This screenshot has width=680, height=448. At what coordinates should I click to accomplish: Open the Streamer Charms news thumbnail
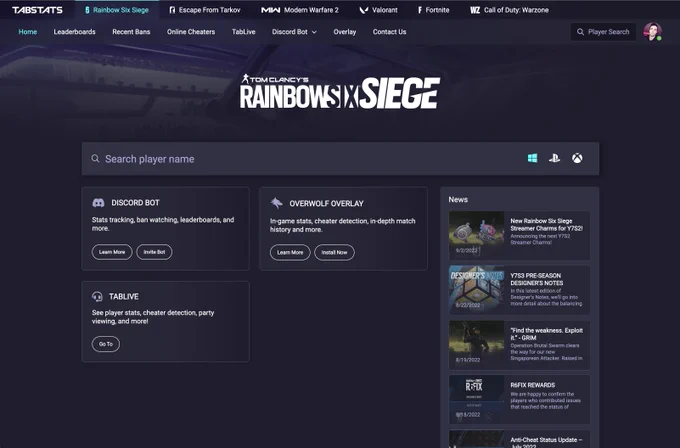pos(477,235)
